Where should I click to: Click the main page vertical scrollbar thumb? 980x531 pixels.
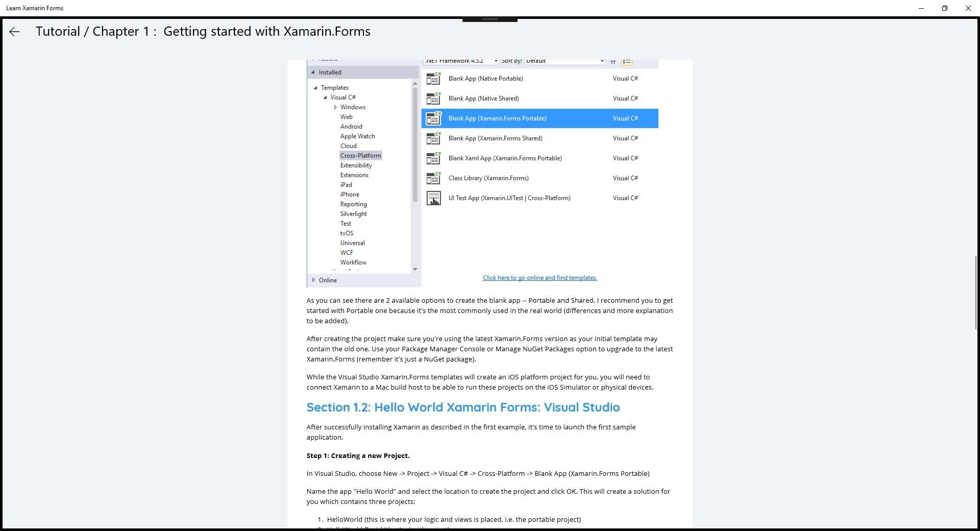coord(976,293)
